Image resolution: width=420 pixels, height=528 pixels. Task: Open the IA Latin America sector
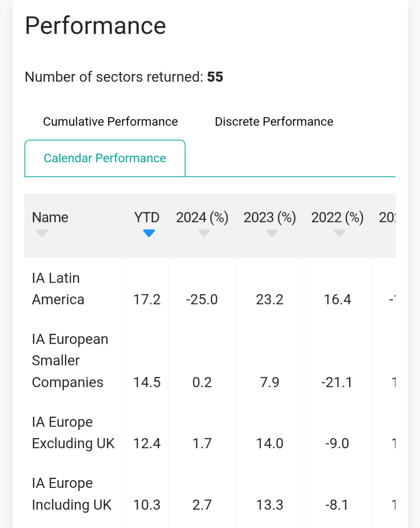58,289
